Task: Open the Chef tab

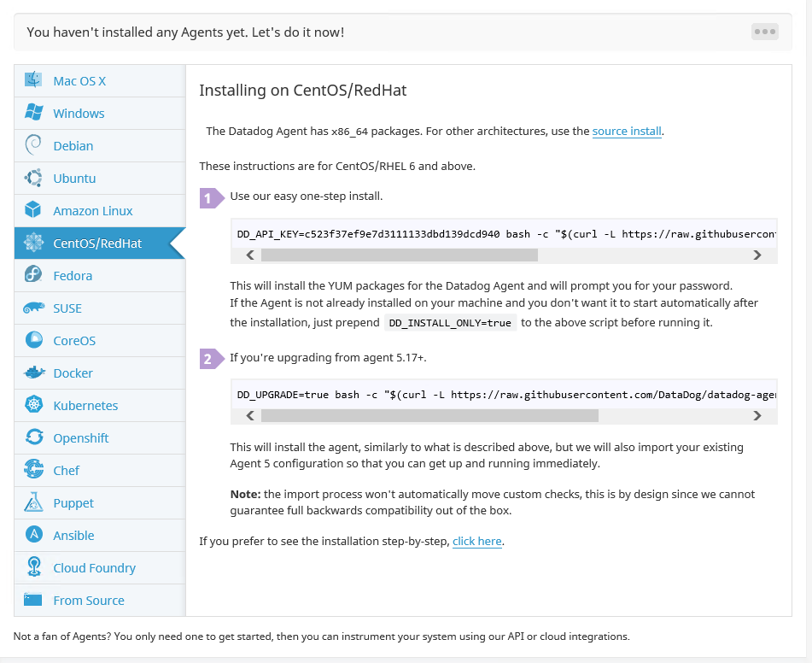Action: 100,471
